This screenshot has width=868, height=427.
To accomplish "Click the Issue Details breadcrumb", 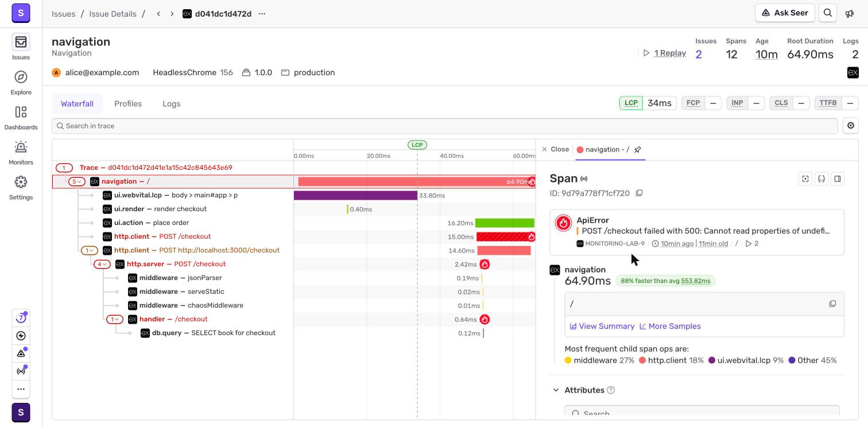I will (x=113, y=14).
